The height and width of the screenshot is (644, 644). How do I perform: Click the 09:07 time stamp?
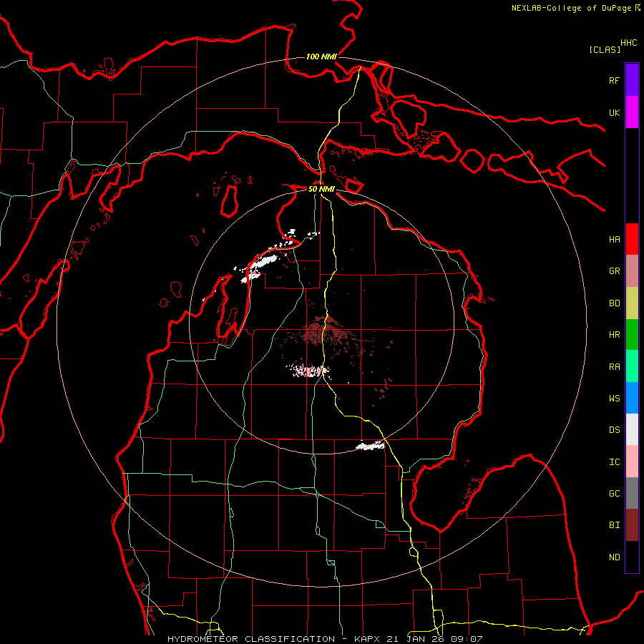click(x=467, y=639)
